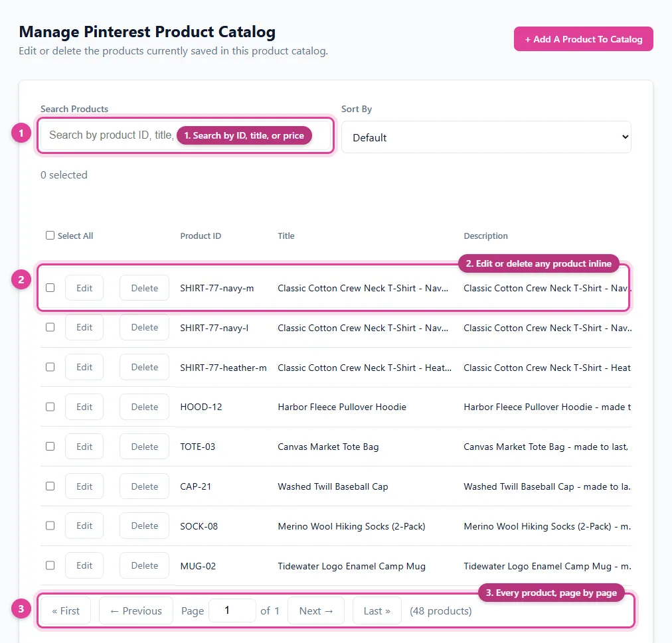Open the Sort By Default dropdown
The width and height of the screenshot is (672, 643).
[486, 137]
